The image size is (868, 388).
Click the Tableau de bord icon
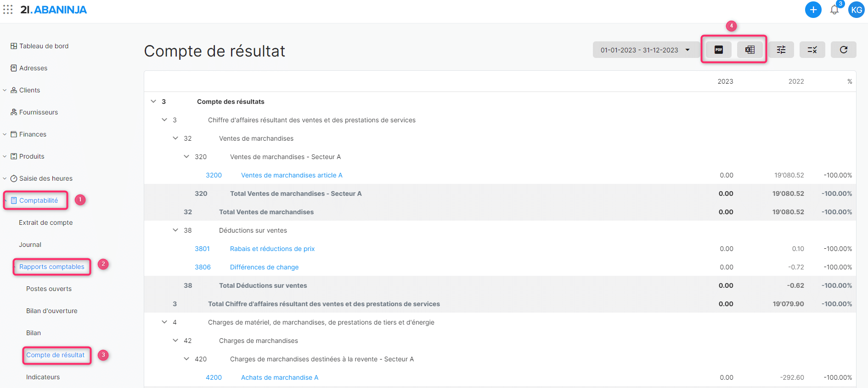[x=14, y=46]
